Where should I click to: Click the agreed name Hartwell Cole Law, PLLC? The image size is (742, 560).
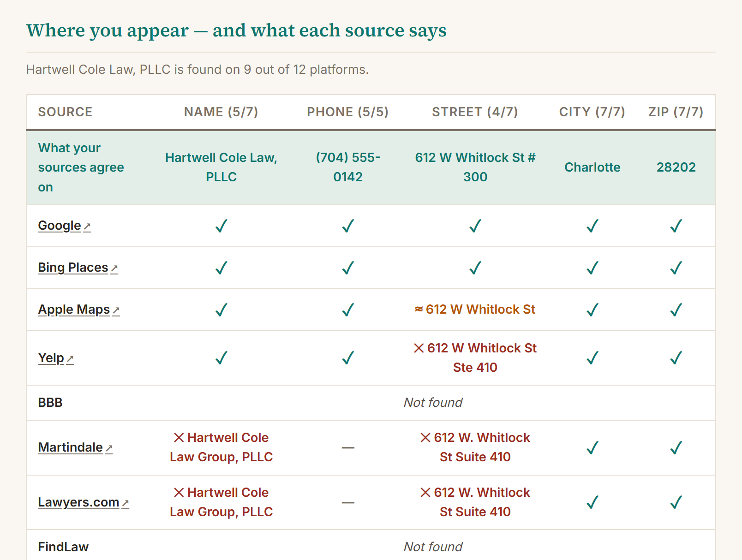[221, 167]
